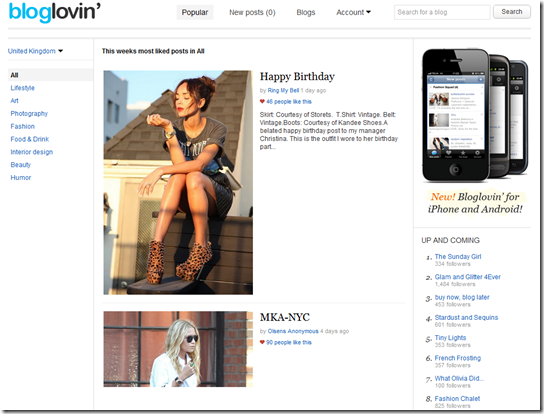Open buy now, blog later blog
544x414 pixels.
pos(462,297)
